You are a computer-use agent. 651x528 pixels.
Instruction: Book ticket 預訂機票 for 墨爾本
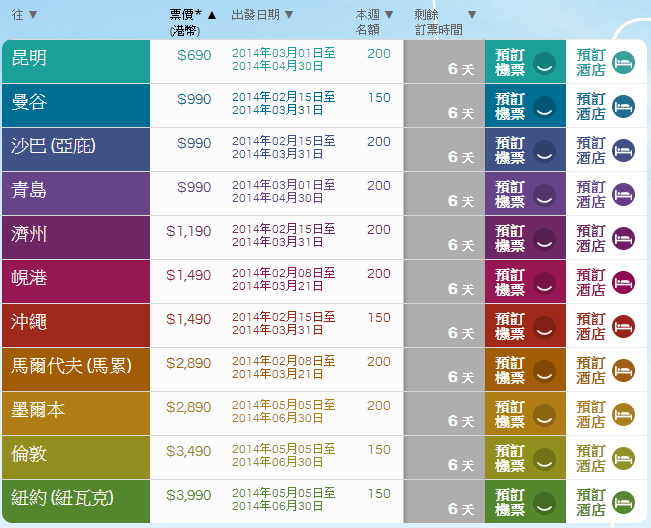click(x=510, y=415)
